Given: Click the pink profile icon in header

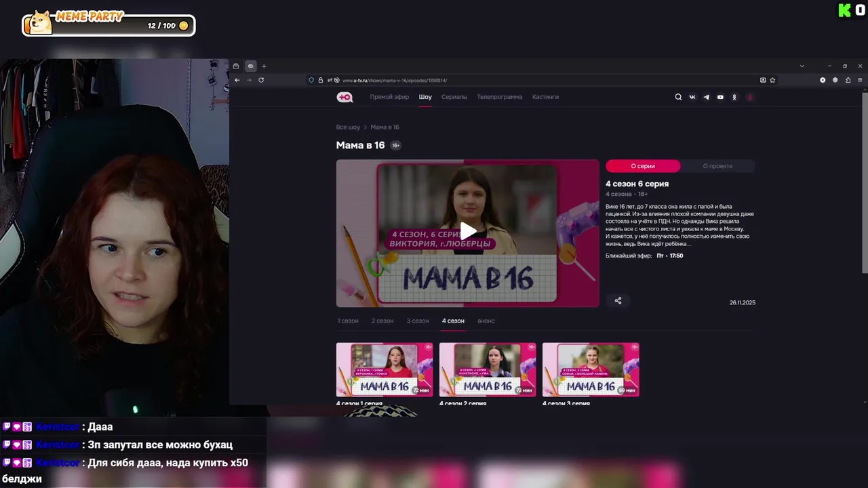Looking at the screenshot, I should pos(750,97).
